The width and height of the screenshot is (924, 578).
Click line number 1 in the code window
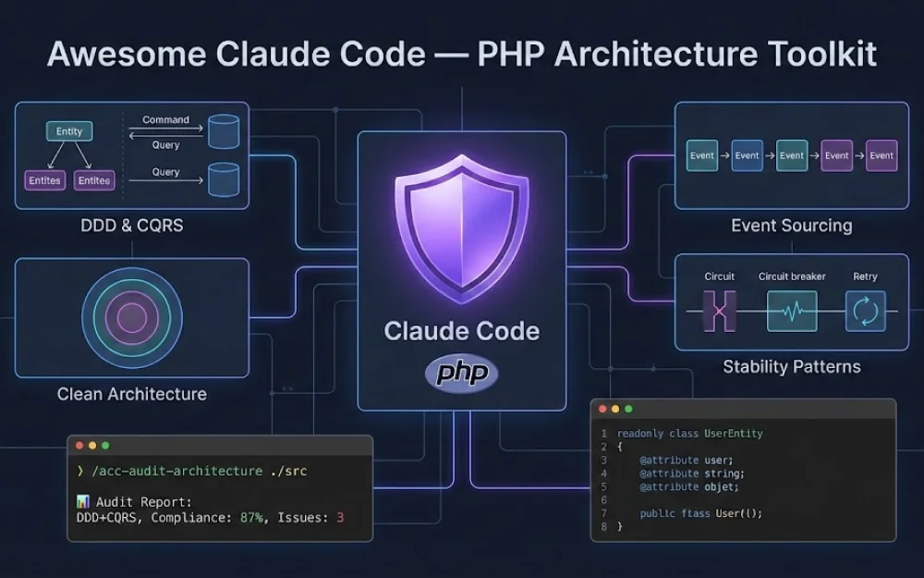pos(604,434)
